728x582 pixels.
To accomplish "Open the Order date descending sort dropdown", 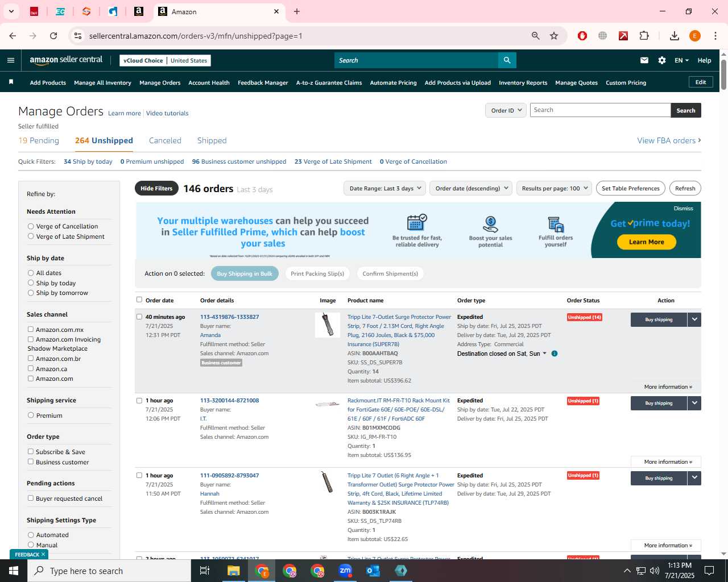I will click(471, 188).
